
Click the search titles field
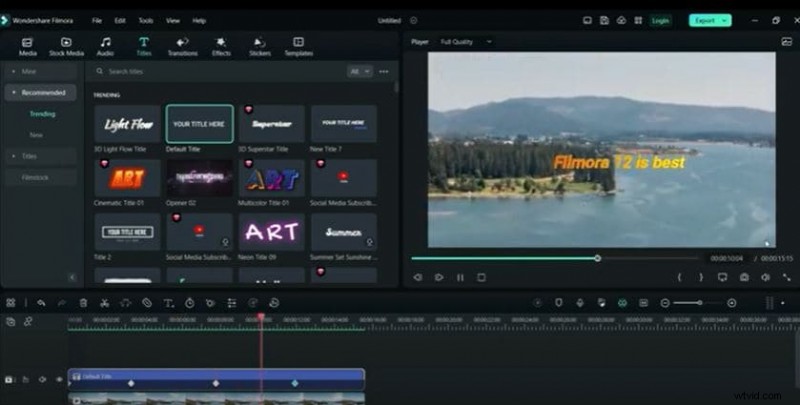(x=219, y=71)
